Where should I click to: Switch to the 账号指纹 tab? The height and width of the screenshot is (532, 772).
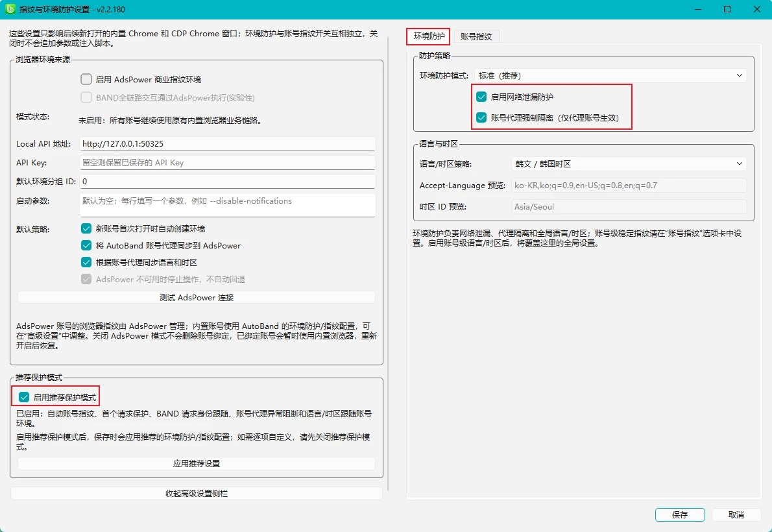pos(476,36)
